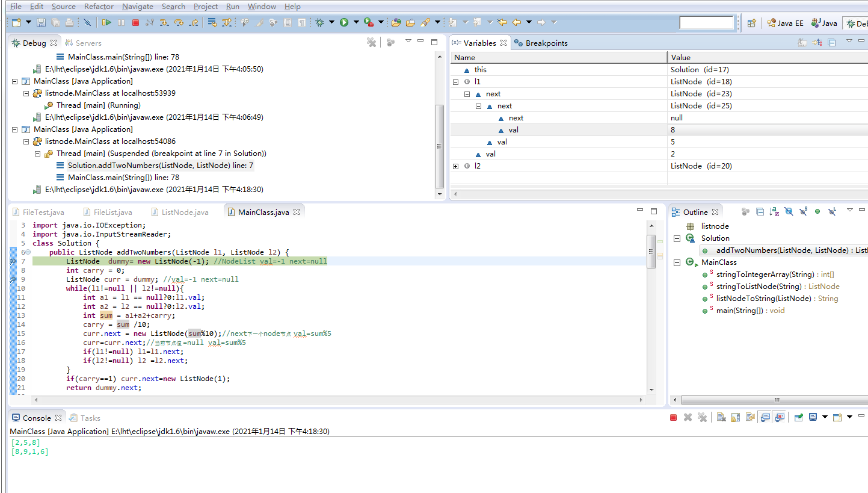
Task: Select the Step Into icon
Action: (165, 22)
